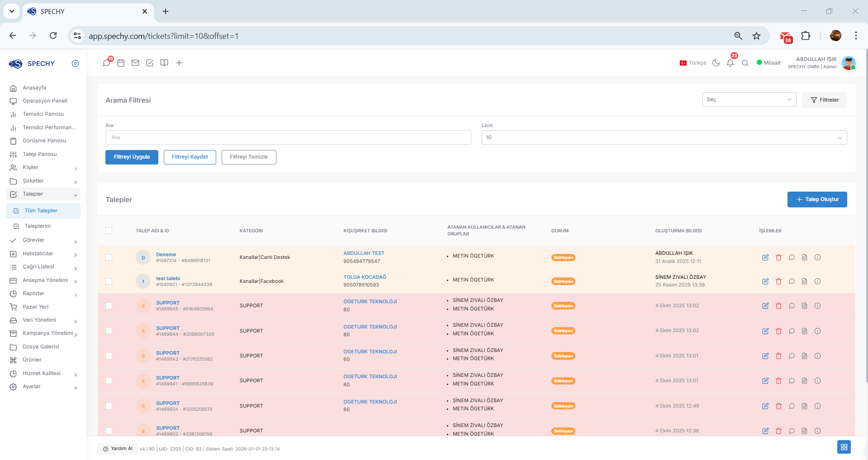Image resolution: width=868 pixels, height=460 pixels.
Task: Open comments for ticket #1469942
Action: (x=792, y=356)
